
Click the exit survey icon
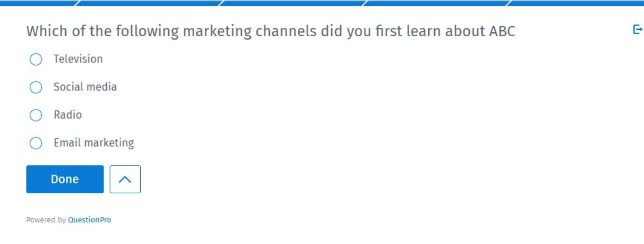pos(637,30)
